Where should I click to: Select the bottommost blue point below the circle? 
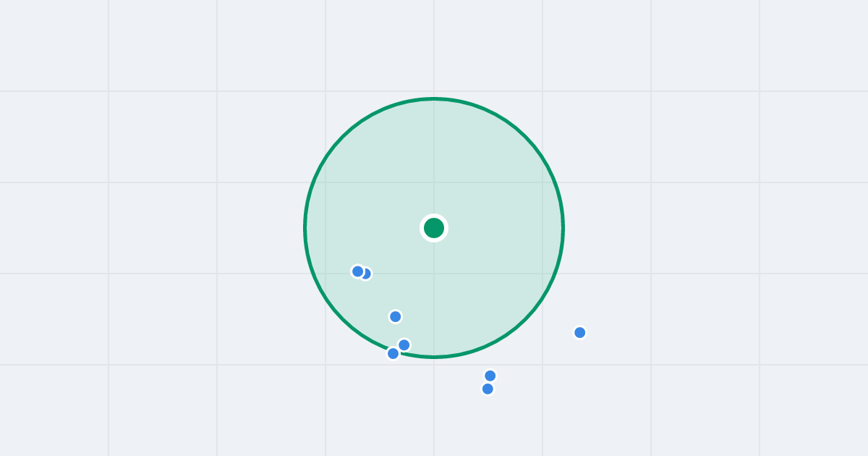[488, 389]
